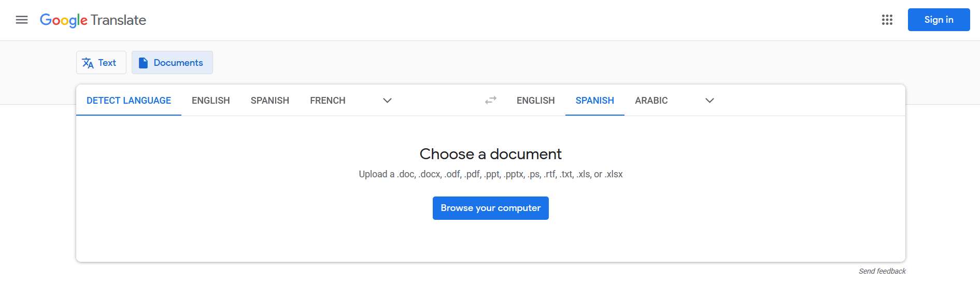Open the Google apps grid
Screen dimensions: 980x281
click(x=887, y=20)
